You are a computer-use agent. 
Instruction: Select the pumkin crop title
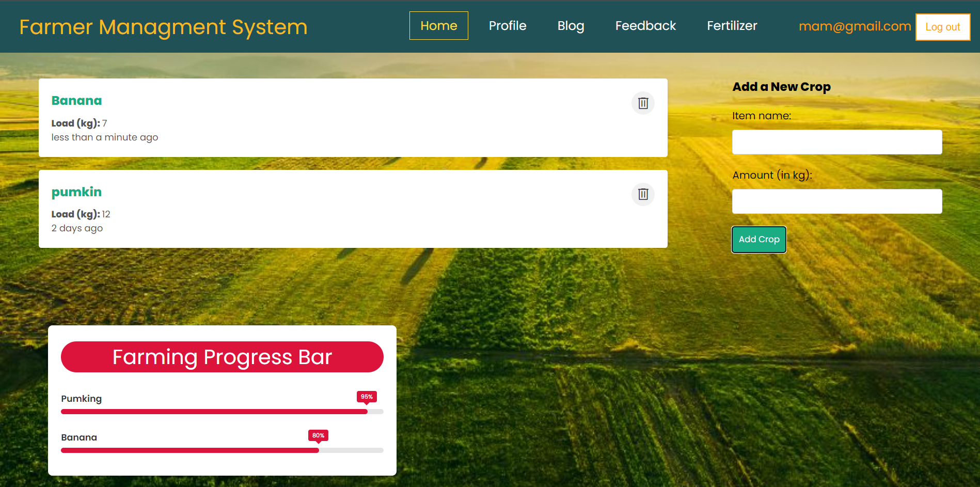click(x=76, y=192)
